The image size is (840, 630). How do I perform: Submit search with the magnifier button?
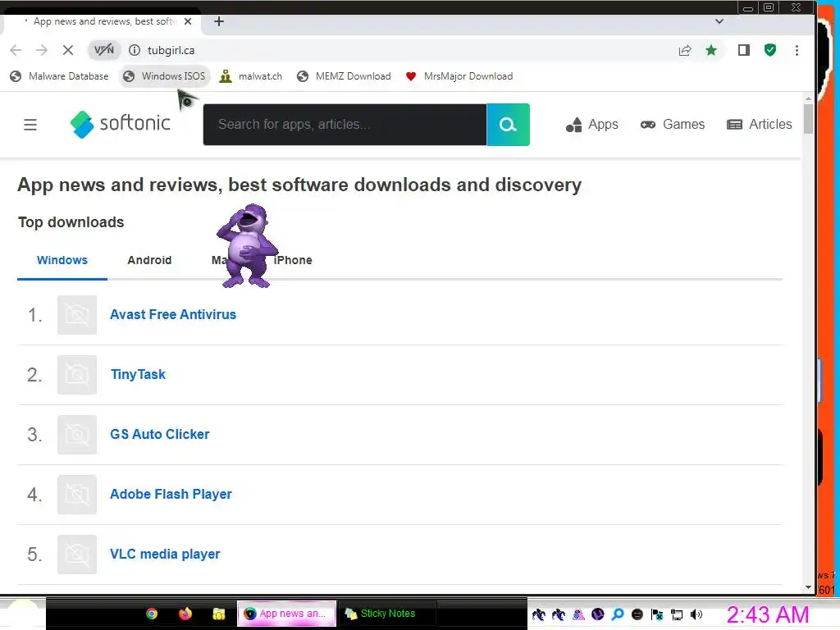coord(508,125)
